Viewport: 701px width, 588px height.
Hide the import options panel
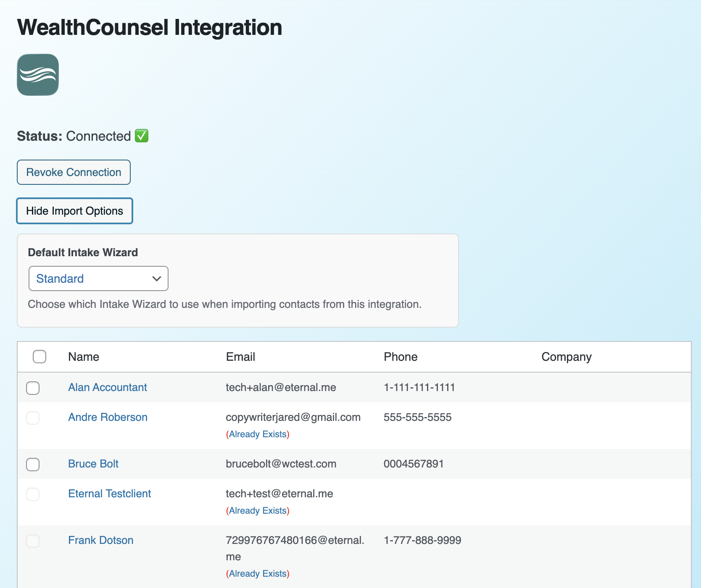75,211
